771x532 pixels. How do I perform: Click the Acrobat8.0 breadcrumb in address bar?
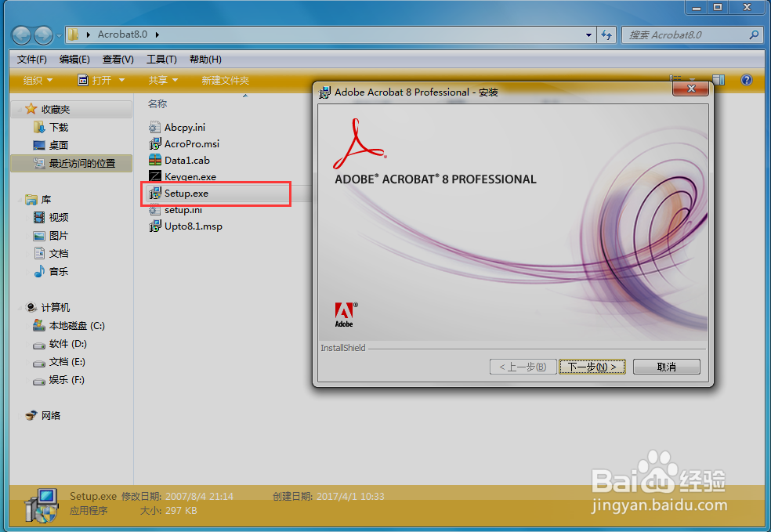tap(122, 34)
